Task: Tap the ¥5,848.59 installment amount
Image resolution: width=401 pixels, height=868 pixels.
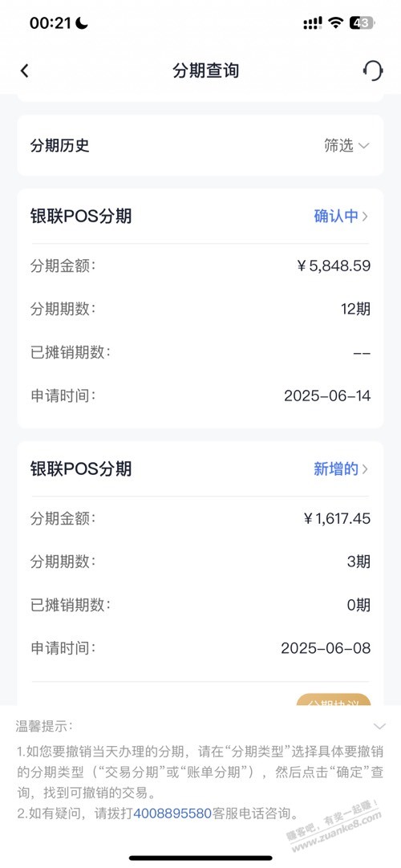Action: (334, 266)
